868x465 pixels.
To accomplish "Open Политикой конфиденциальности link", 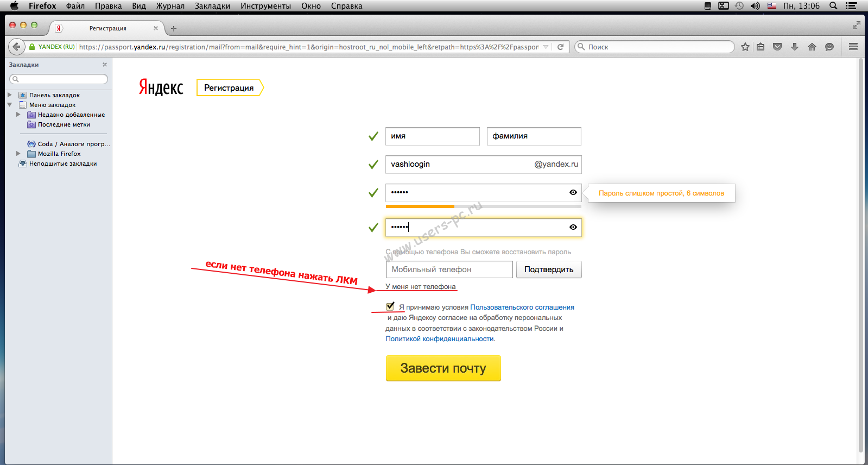I will [440, 338].
